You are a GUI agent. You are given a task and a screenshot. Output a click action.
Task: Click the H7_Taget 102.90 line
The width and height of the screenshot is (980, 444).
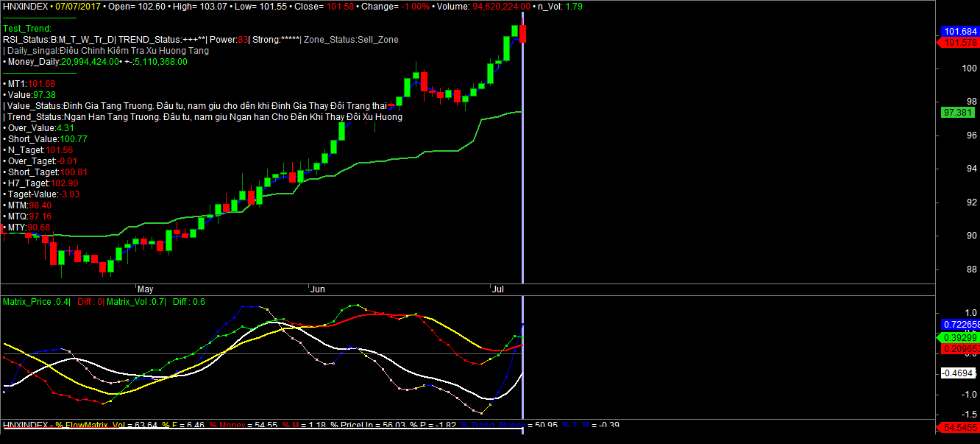[x=43, y=183]
